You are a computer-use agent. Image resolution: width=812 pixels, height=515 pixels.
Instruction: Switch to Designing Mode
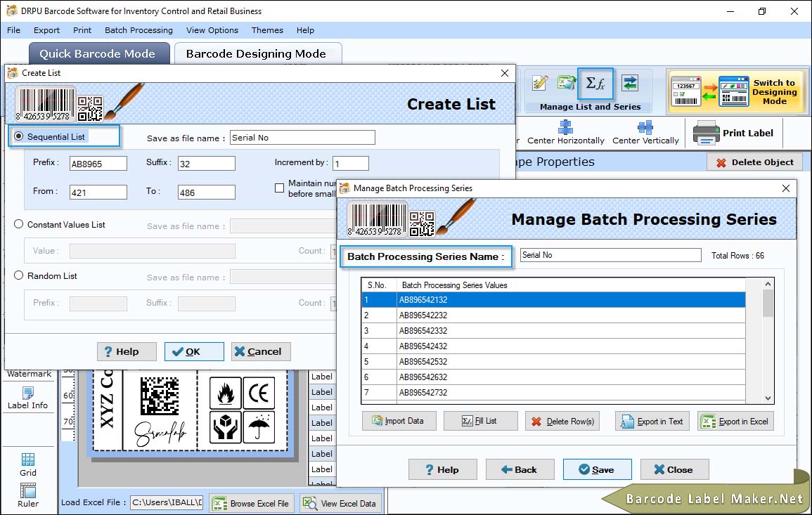pyautogui.click(x=737, y=92)
